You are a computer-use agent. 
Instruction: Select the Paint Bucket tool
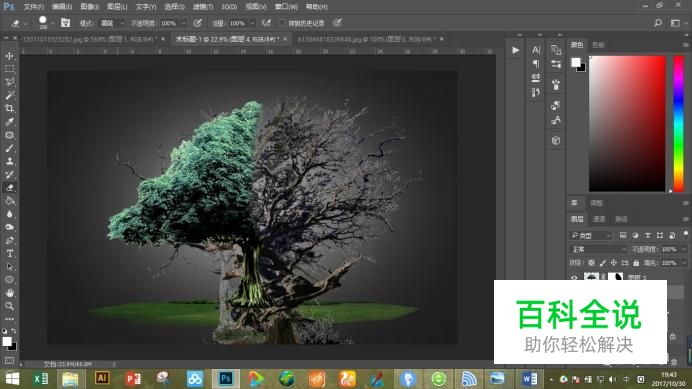click(9, 201)
